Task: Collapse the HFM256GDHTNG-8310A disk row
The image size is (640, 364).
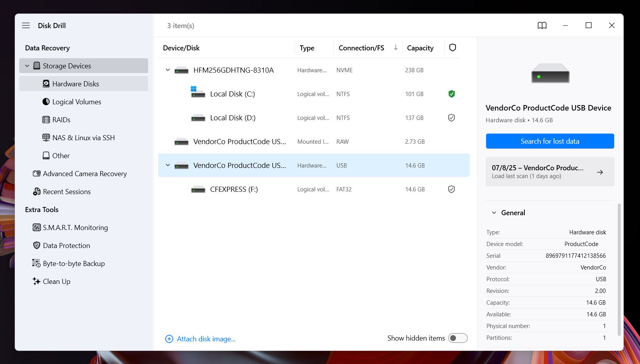Action: coord(168,70)
